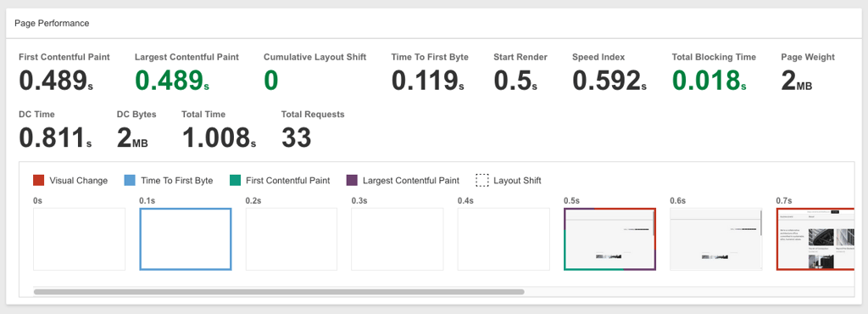Screen dimensions: 868x314
Task: Open the 0.1s blue-bordered filmstrip frame
Action: 186,239
